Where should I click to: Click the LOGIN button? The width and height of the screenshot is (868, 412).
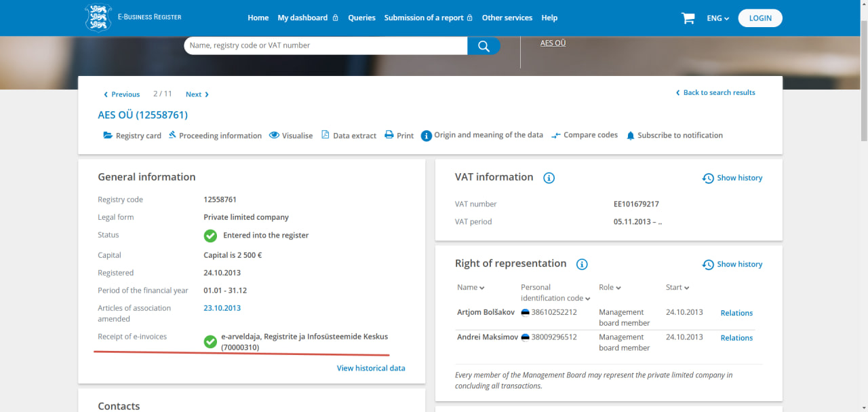pos(760,18)
